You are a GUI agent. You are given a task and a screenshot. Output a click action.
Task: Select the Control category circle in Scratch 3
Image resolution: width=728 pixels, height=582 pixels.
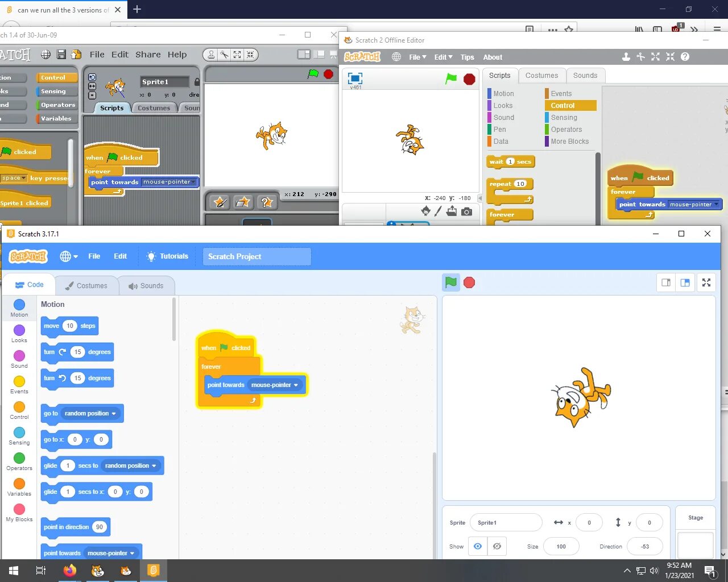click(19, 407)
